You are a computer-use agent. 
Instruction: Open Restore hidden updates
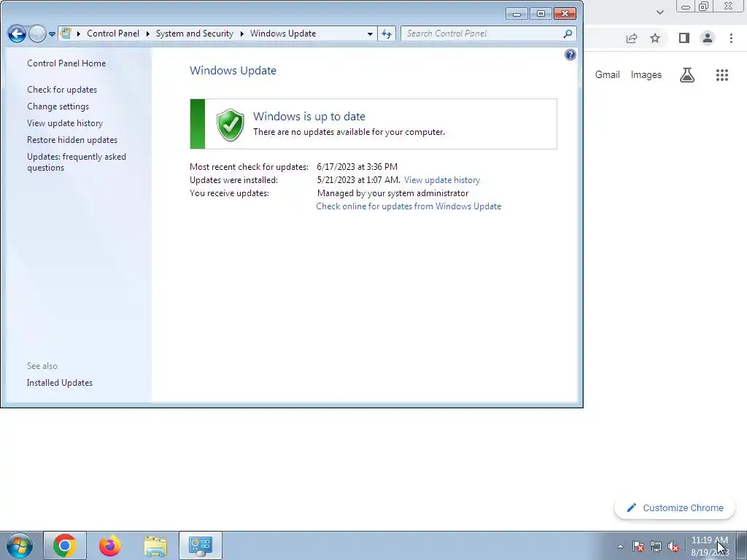click(72, 139)
